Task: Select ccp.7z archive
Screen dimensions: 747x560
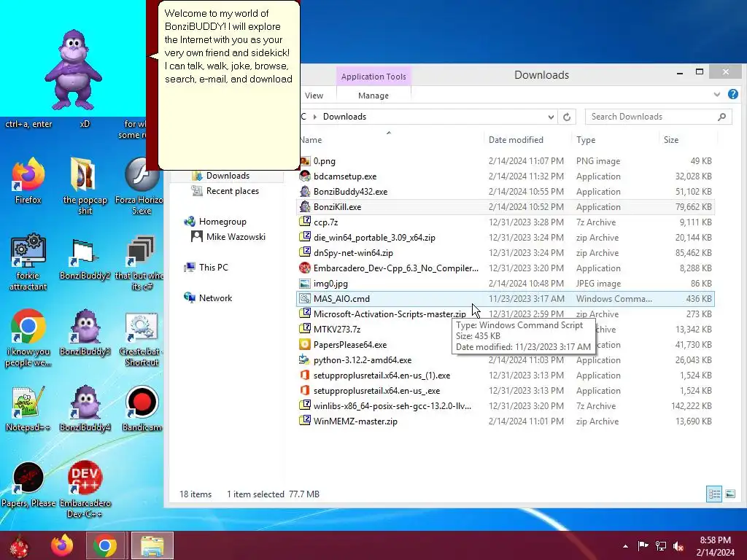Action: point(506,222)
